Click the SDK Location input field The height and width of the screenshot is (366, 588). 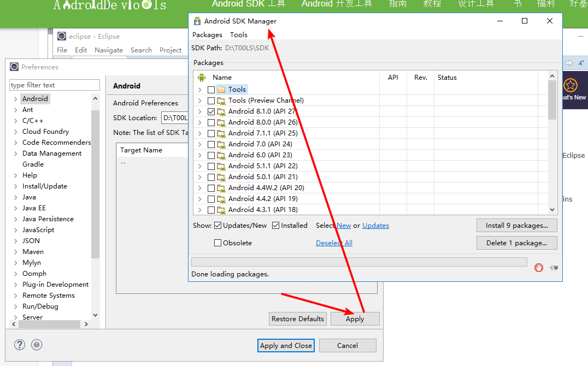175,118
